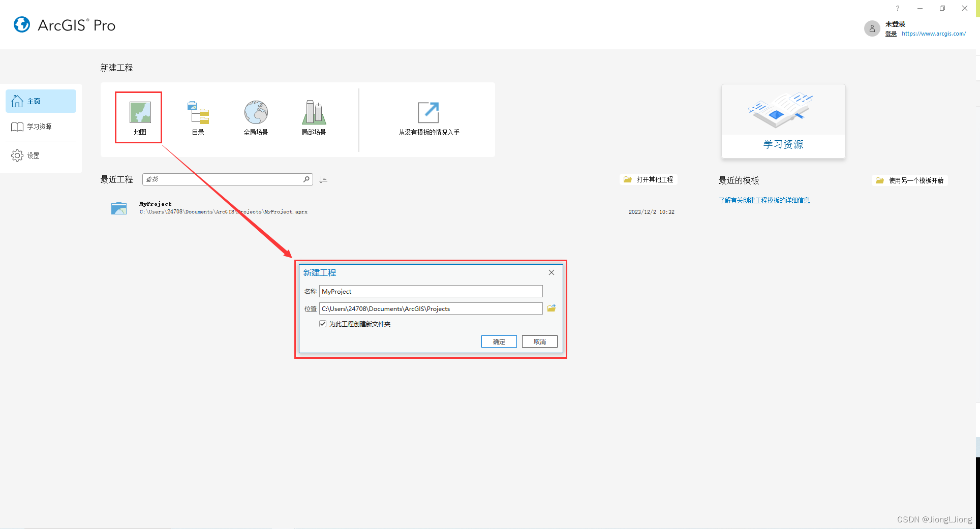Click in the recent projects search field
This screenshot has height=529, width=980.
223,179
